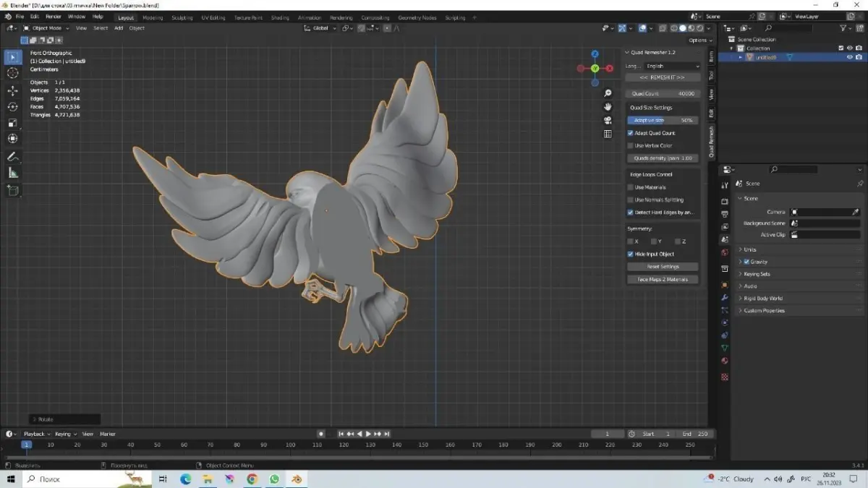Expand the Rigid Body World panel
The image size is (868, 488).
763,298
